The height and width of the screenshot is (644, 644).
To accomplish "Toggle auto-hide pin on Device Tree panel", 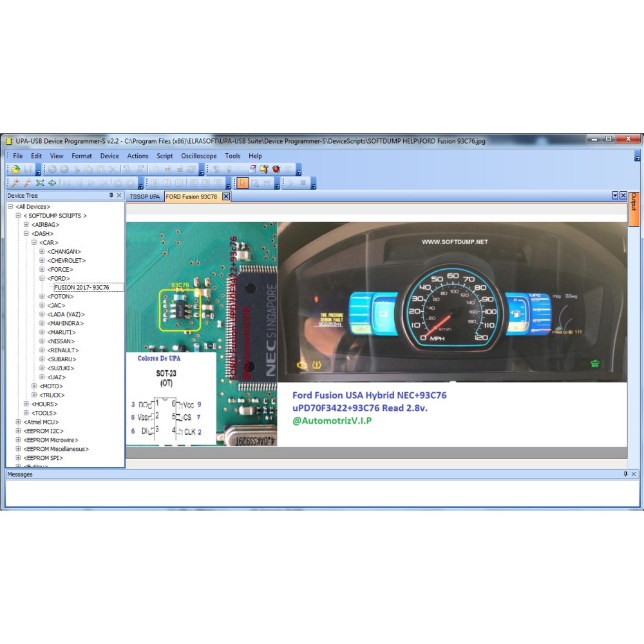I will pos(111,196).
